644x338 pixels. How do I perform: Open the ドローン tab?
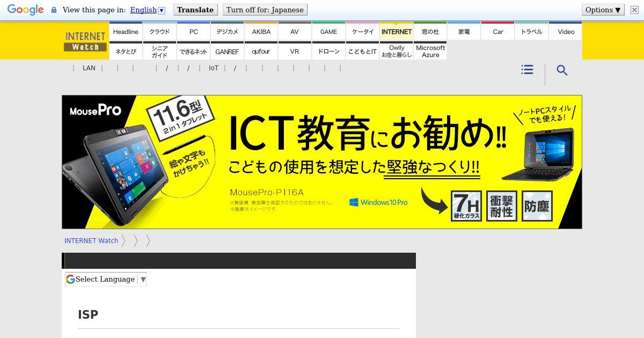pos(328,51)
